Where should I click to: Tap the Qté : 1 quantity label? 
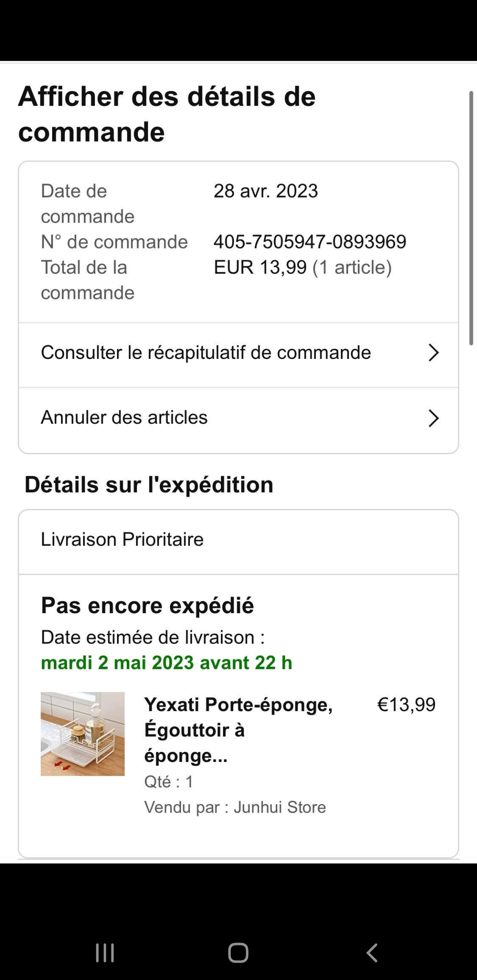point(169,782)
